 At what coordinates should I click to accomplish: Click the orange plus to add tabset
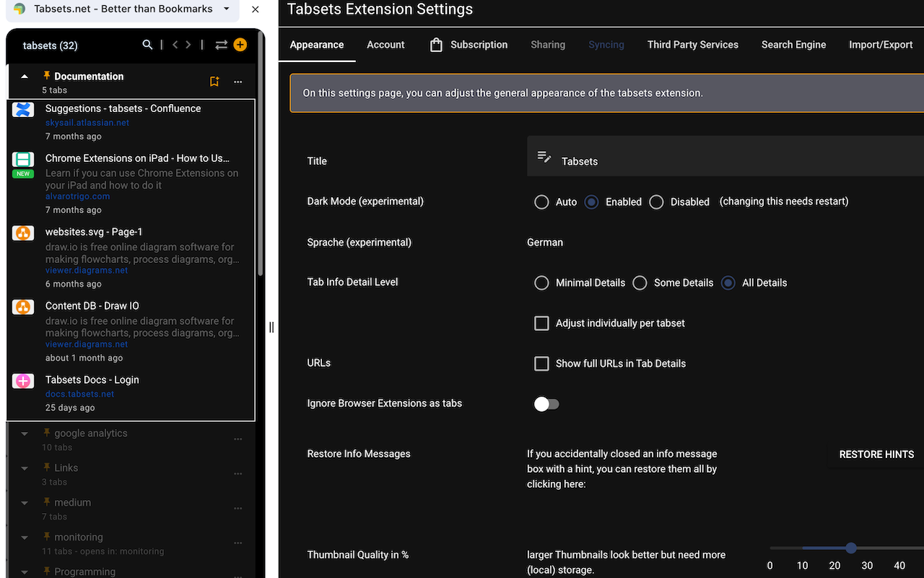pos(240,45)
